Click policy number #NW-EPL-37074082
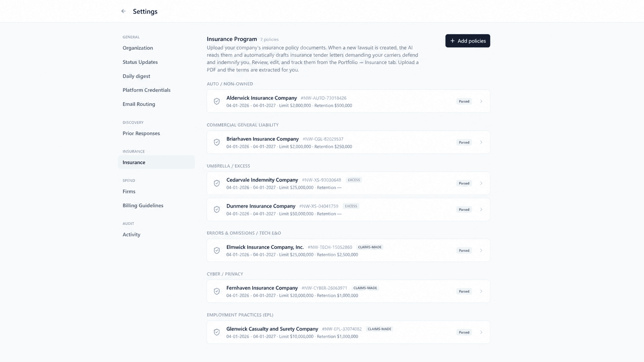 click(x=342, y=329)
